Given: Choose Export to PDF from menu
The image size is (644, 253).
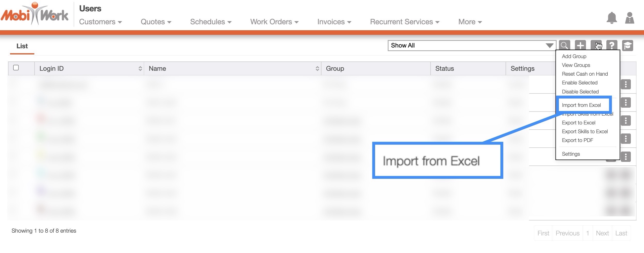Looking at the screenshot, I should [x=577, y=140].
